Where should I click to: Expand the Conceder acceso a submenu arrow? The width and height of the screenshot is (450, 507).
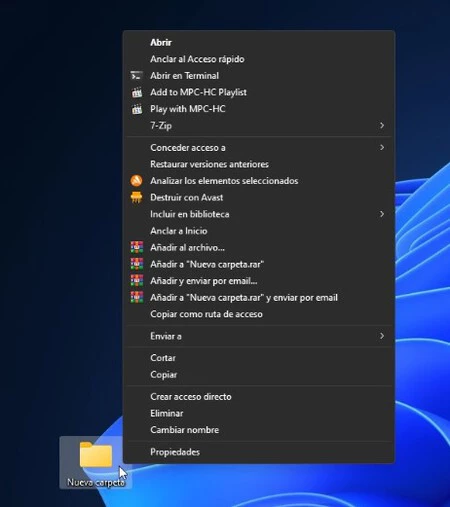pos(382,147)
